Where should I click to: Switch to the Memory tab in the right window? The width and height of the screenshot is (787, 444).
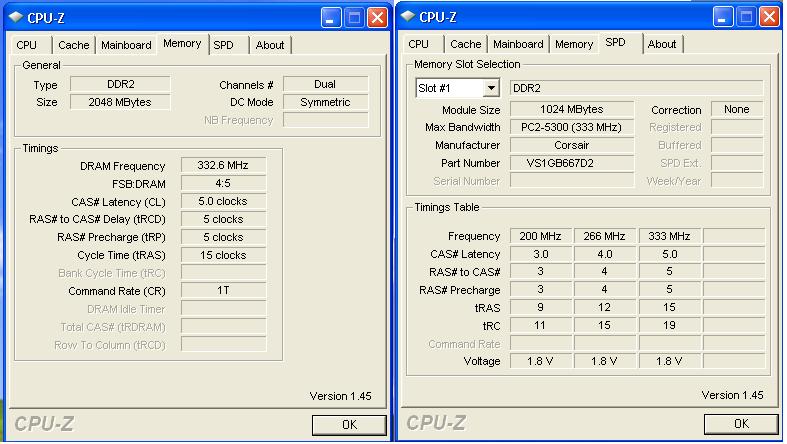point(574,45)
